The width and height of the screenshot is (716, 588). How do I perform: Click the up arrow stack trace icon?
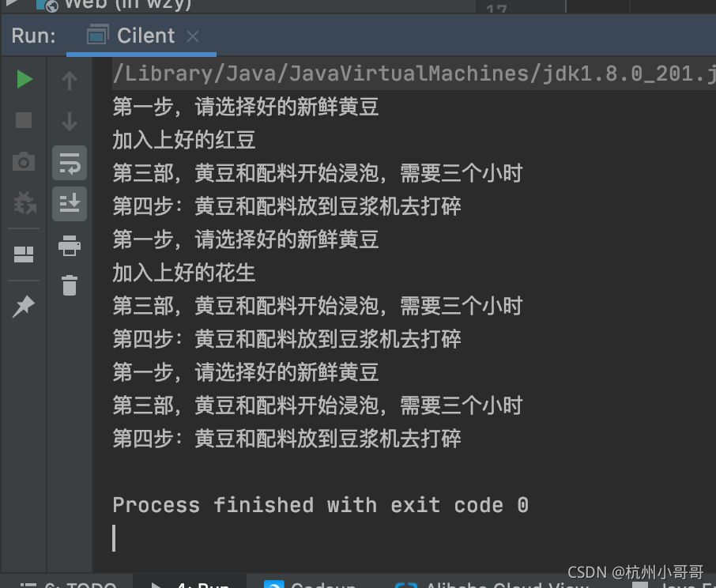[x=70, y=81]
